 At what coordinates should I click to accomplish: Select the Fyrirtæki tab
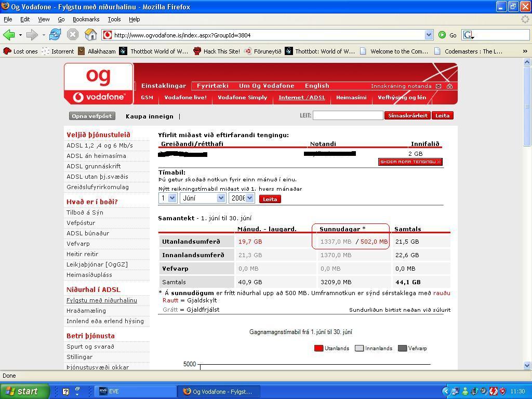212,86
